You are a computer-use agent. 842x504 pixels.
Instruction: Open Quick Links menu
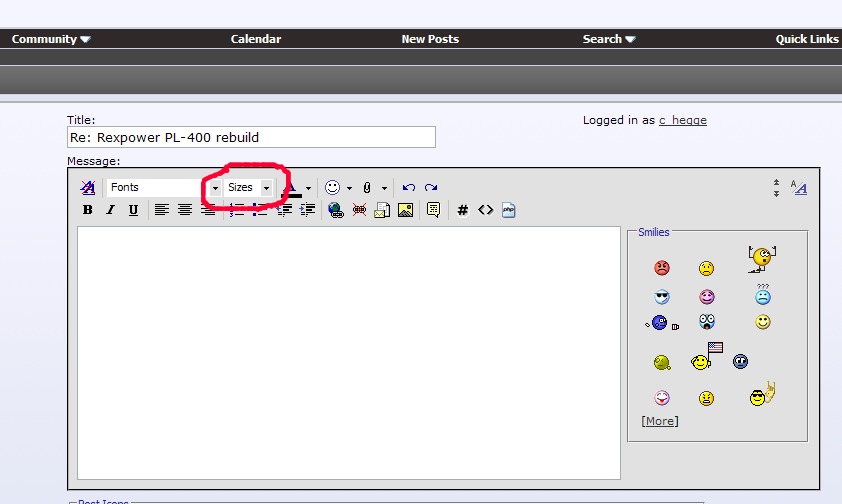point(807,39)
